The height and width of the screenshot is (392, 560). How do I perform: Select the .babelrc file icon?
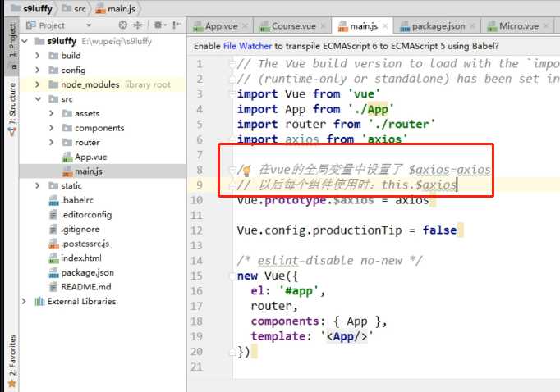click(53, 200)
